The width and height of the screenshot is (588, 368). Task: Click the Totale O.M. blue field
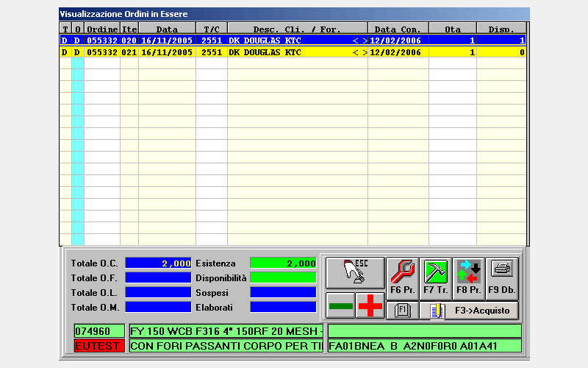coord(158,307)
